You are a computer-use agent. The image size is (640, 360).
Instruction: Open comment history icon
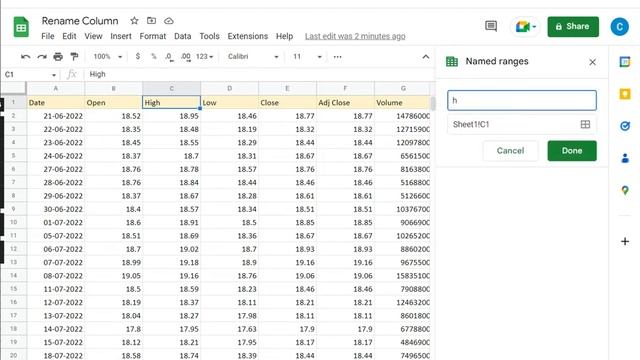[x=491, y=27]
